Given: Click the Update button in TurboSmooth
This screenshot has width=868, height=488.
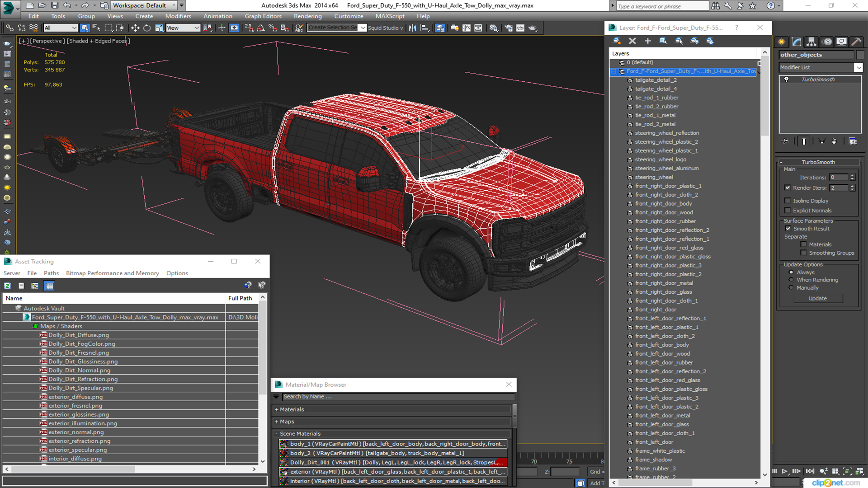Looking at the screenshot, I should [x=817, y=299].
